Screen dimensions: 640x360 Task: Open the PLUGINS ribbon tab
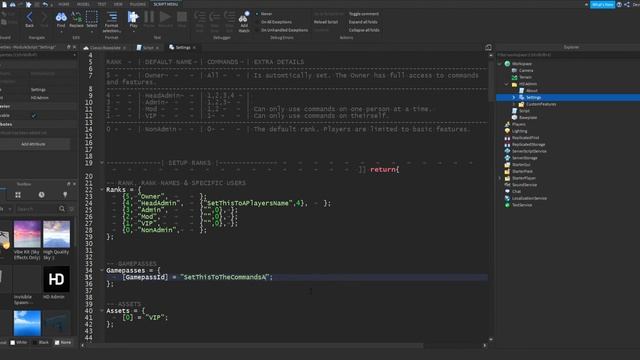(138, 4)
